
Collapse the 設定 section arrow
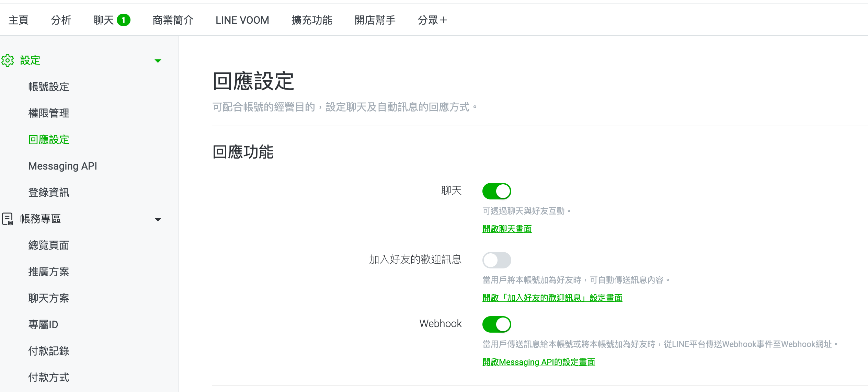pyautogui.click(x=158, y=61)
